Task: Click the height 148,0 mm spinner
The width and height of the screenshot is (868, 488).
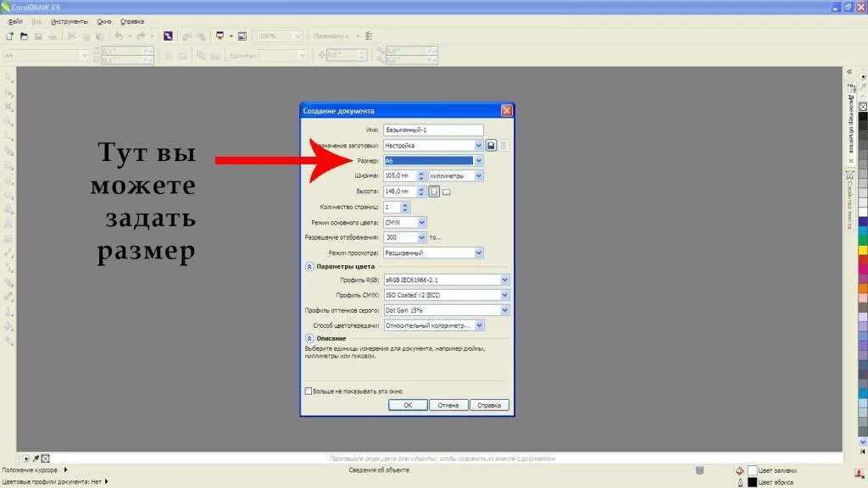Action: (x=420, y=191)
